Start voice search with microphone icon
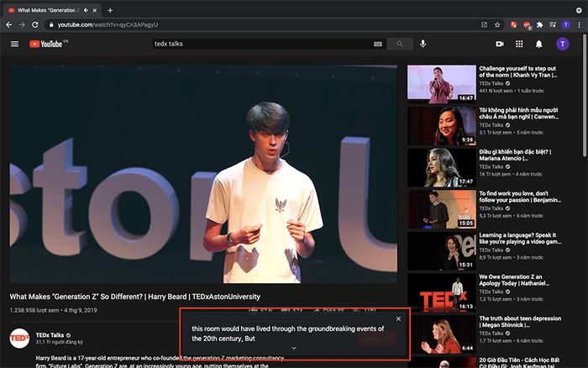The height and width of the screenshot is (368, 588). (423, 44)
